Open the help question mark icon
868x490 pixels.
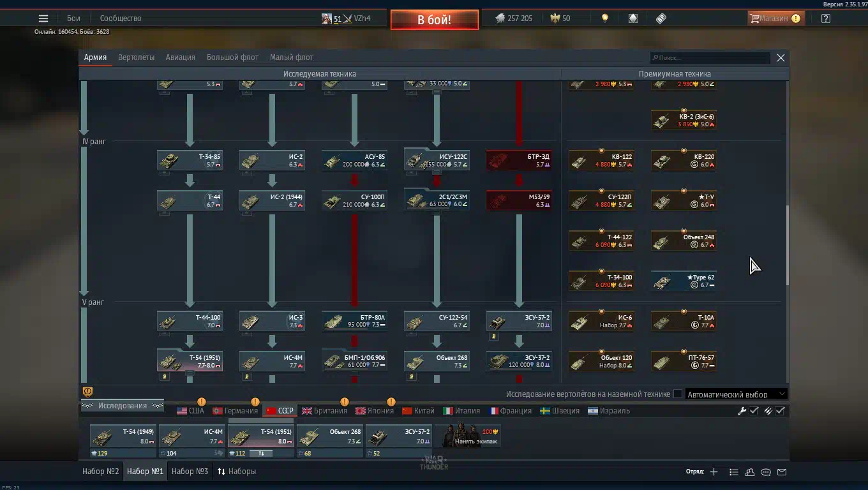coord(825,19)
